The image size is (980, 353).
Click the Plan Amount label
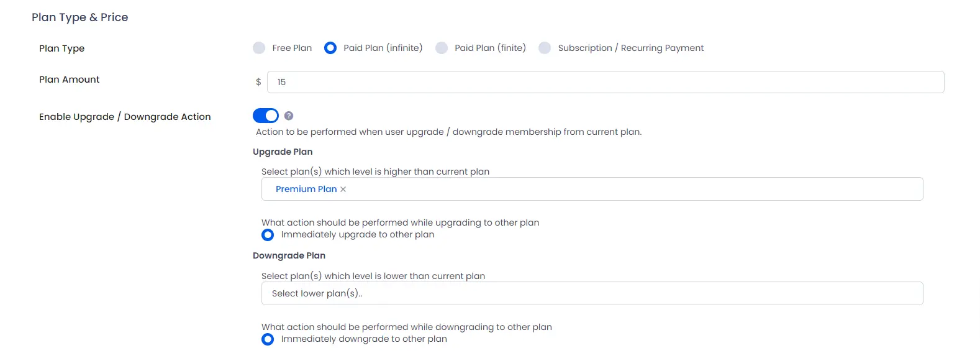pyautogui.click(x=70, y=80)
